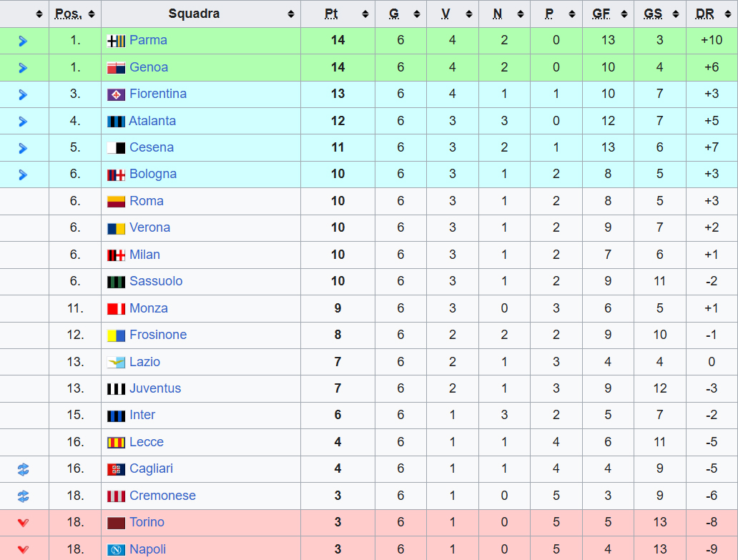Sort table by GF goals scored
Viewport: 738px width, 560px height.
click(607, 14)
